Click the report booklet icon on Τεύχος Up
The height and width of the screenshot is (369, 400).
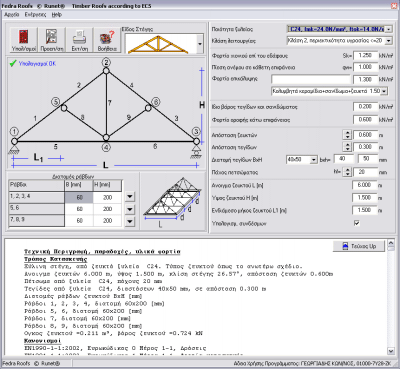(x=345, y=246)
